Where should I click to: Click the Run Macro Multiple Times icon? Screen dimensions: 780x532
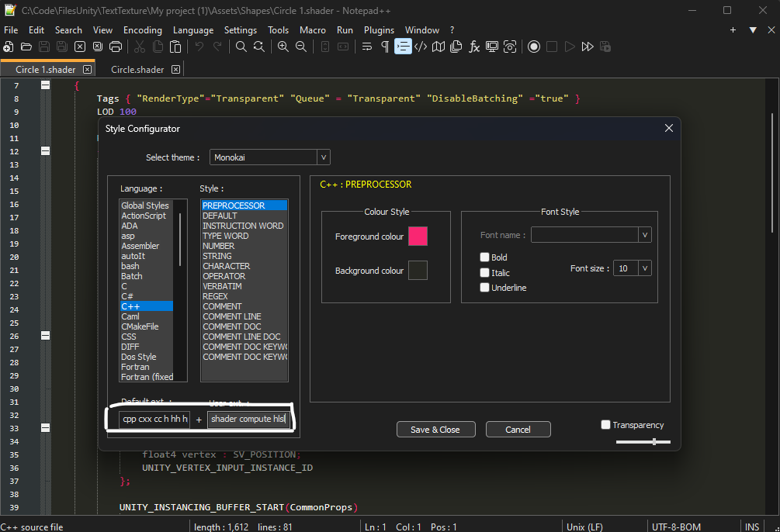coord(588,47)
